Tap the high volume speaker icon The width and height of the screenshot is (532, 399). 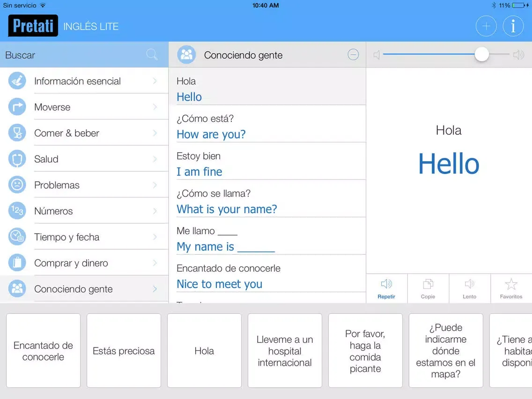(x=518, y=55)
